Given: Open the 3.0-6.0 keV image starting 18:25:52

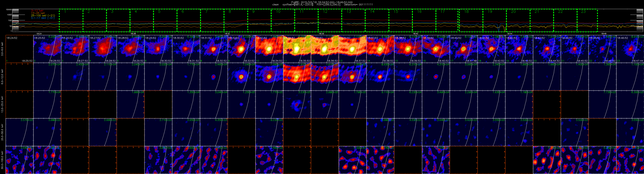Looking at the screenshot, I should tap(47, 49).
